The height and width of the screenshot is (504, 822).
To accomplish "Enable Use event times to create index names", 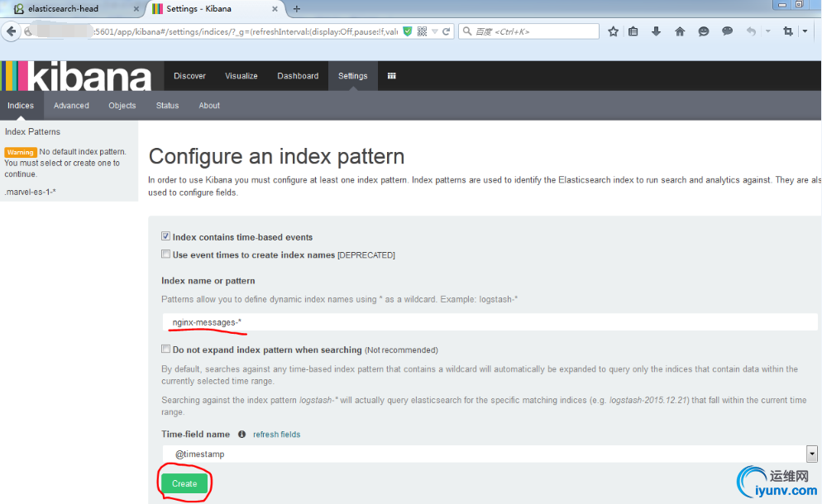I will tap(165, 254).
